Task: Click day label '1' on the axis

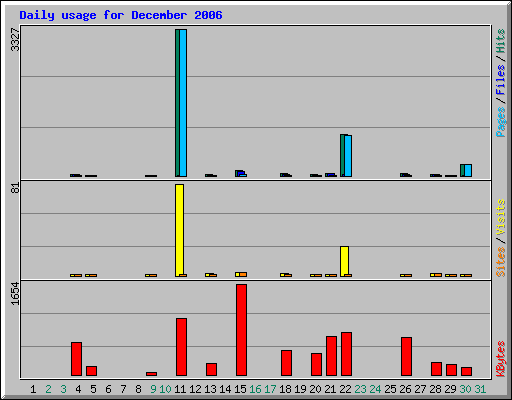Action: point(33,389)
